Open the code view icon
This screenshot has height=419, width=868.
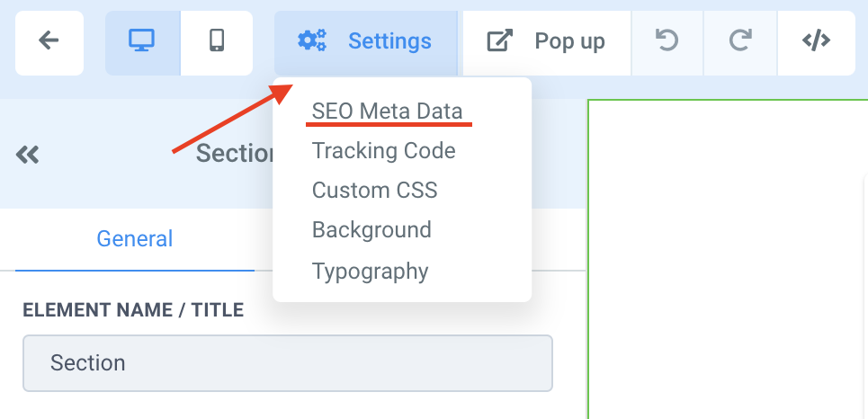817,42
